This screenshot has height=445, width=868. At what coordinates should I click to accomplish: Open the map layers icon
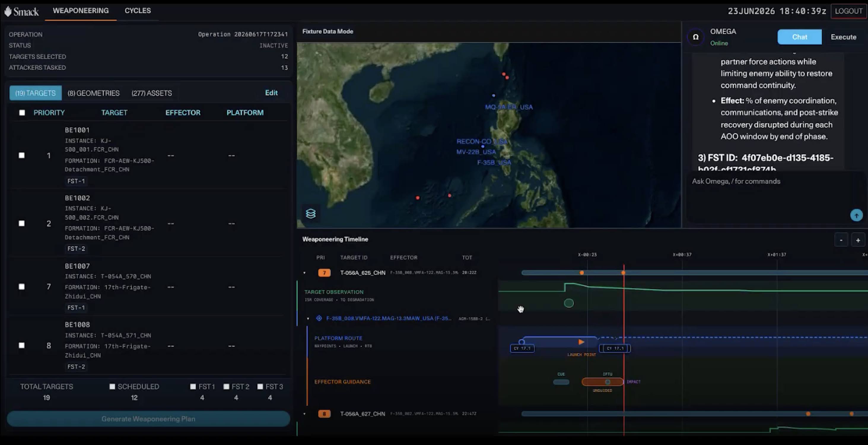(x=310, y=213)
